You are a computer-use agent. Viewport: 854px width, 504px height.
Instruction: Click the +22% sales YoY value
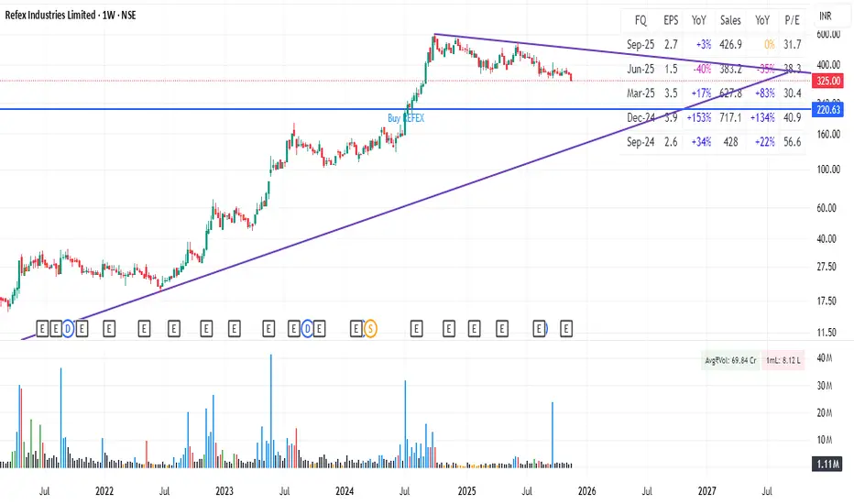point(765,142)
